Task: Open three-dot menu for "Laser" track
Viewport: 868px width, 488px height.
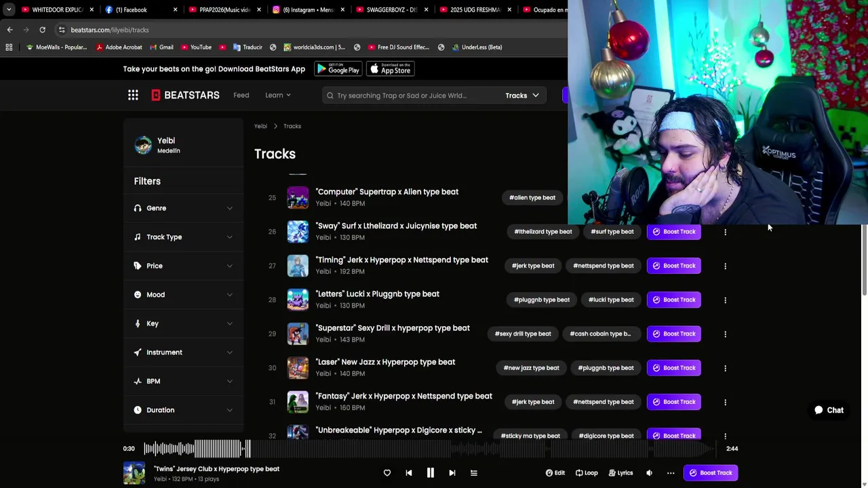Action: pyautogui.click(x=725, y=368)
